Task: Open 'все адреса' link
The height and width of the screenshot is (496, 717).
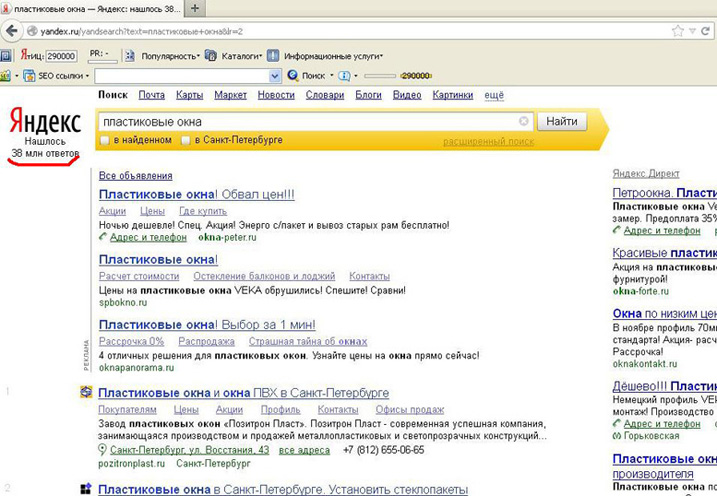Action: (x=304, y=450)
